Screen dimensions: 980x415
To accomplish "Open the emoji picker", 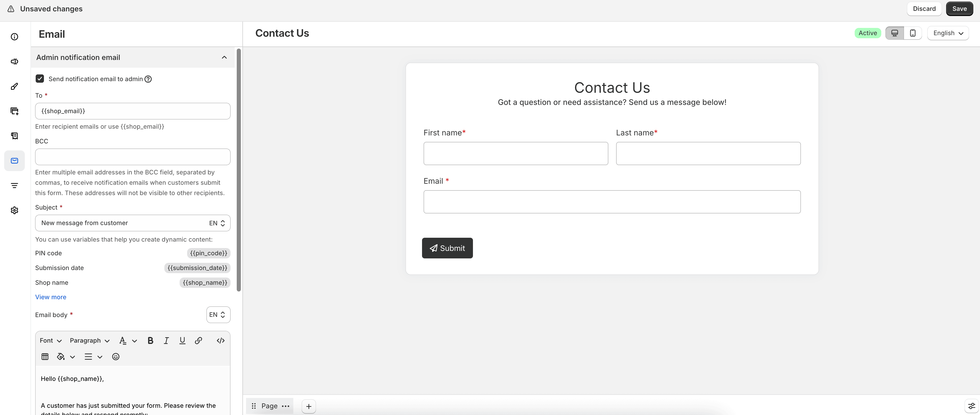I will (x=116, y=356).
